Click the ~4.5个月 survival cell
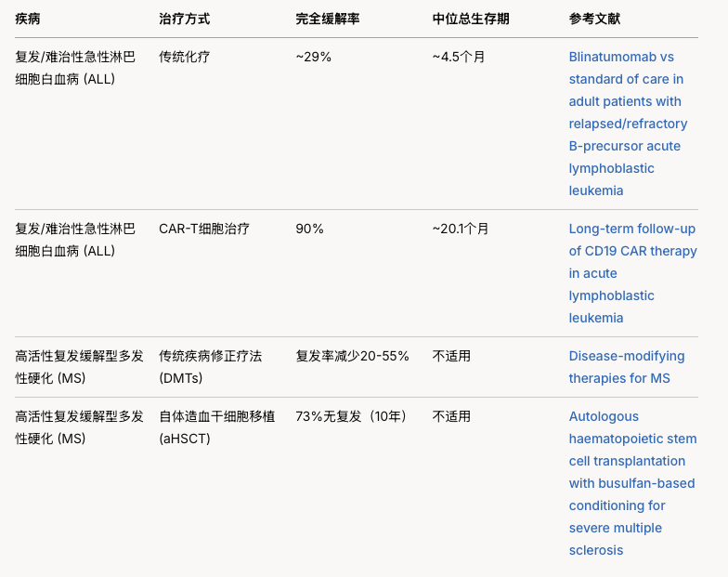The image size is (728, 577). click(x=459, y=57)
